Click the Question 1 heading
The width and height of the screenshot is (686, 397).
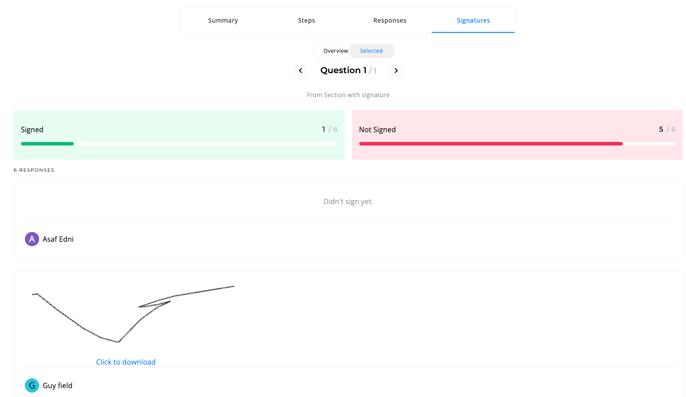[x=343, y=70]
